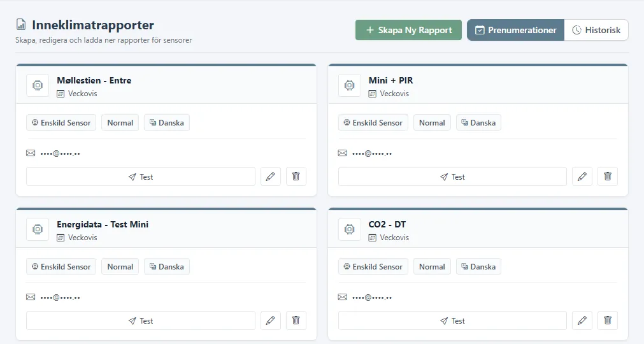Click pencil icon on Mini + PIR card
Viewport: 644px width, 344px height.
click(x=582, y=176)
